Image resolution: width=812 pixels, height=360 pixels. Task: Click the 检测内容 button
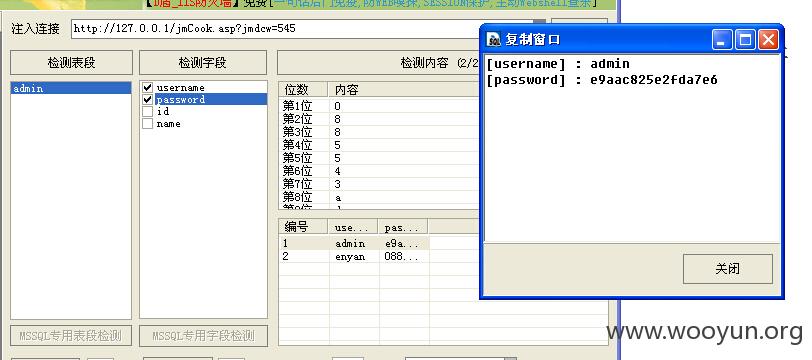point(379,63)
